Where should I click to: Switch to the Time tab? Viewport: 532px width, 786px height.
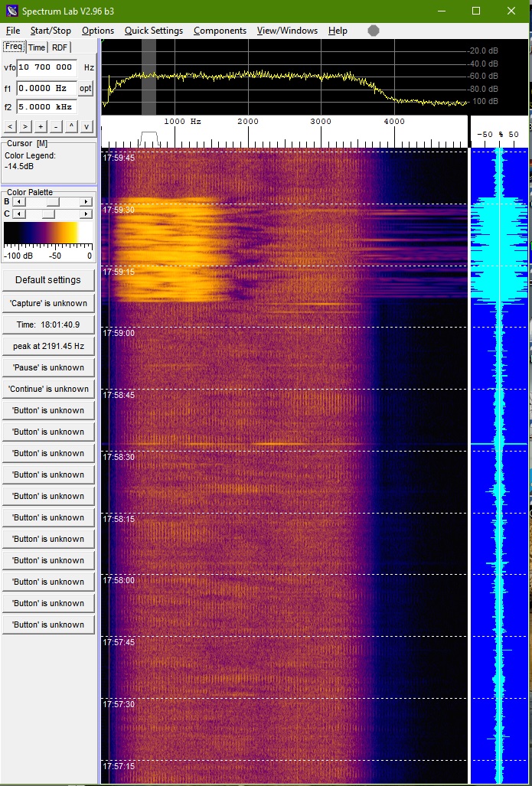tap(36, 47)
